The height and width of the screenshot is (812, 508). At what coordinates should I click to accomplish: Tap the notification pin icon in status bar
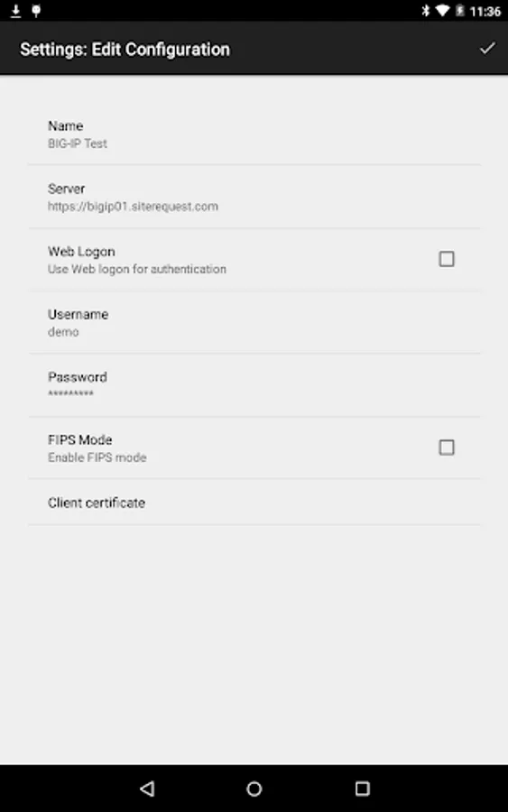click(x=36, y=11)
